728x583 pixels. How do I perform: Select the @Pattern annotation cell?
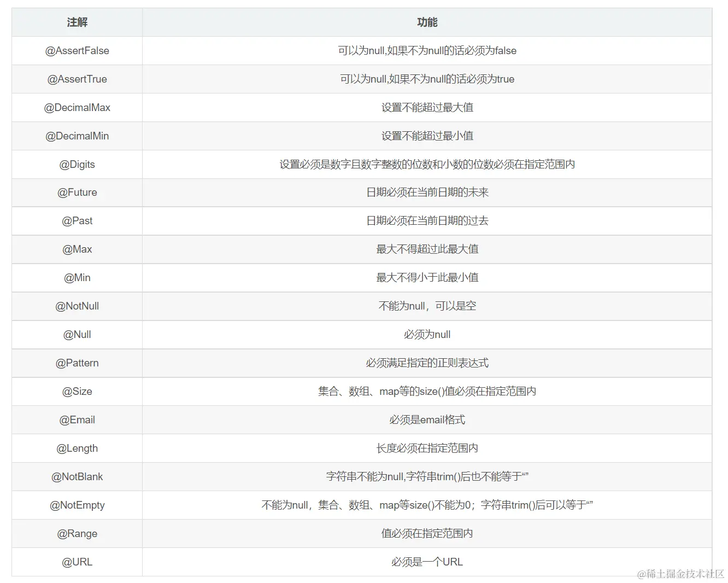pyautogui.click(x=77, y=363)
